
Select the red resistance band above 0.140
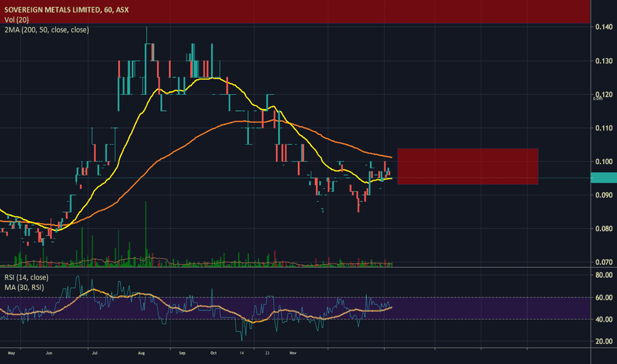tap(295, 12)
